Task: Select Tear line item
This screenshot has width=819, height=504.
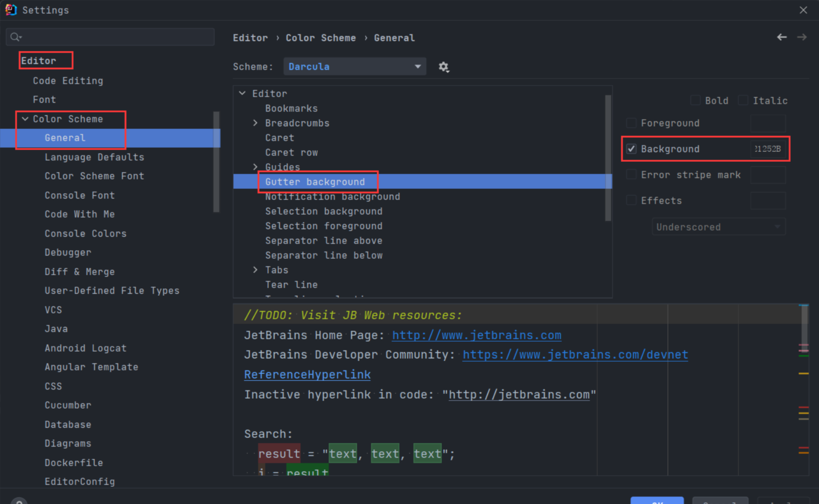Action: (292, 285)
